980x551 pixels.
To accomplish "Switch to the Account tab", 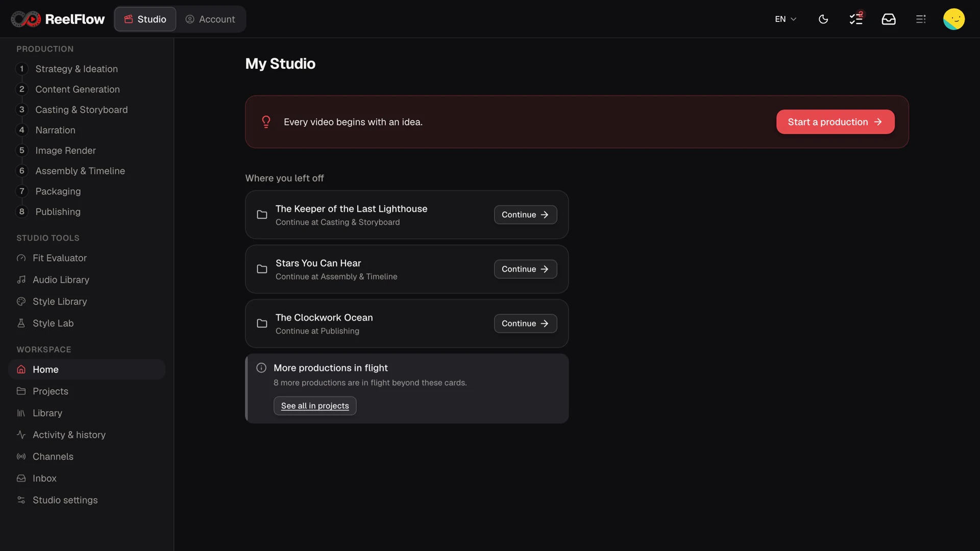I will click(210, 19).
